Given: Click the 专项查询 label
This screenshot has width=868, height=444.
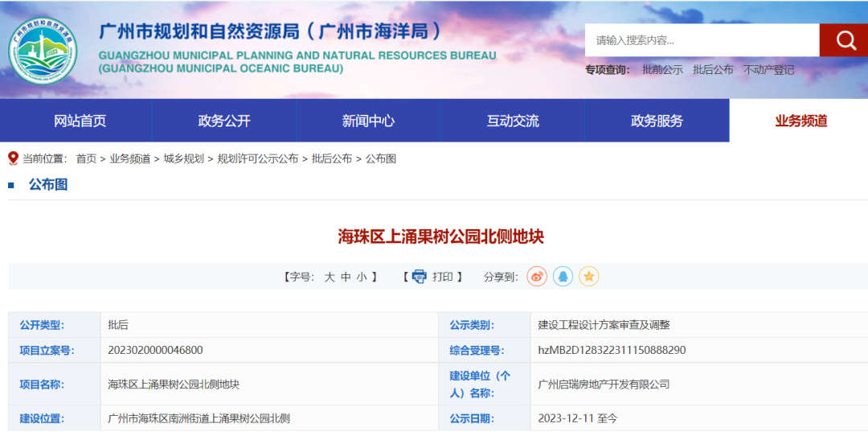Looking at the screenshot, I should [x=608, y=70].
